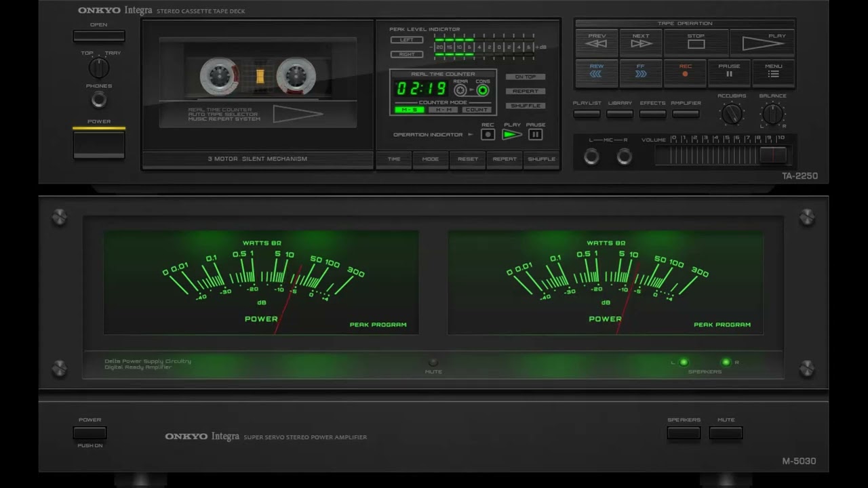Click the RIGHT peak level label
This screenshot has width=868, height=488.
(x=407, y=54)
